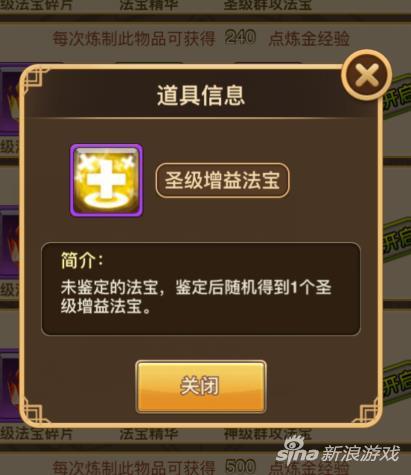Tap the topmost green 开启 button
This screenshot has width=411, height=475.
click(397, 97)
